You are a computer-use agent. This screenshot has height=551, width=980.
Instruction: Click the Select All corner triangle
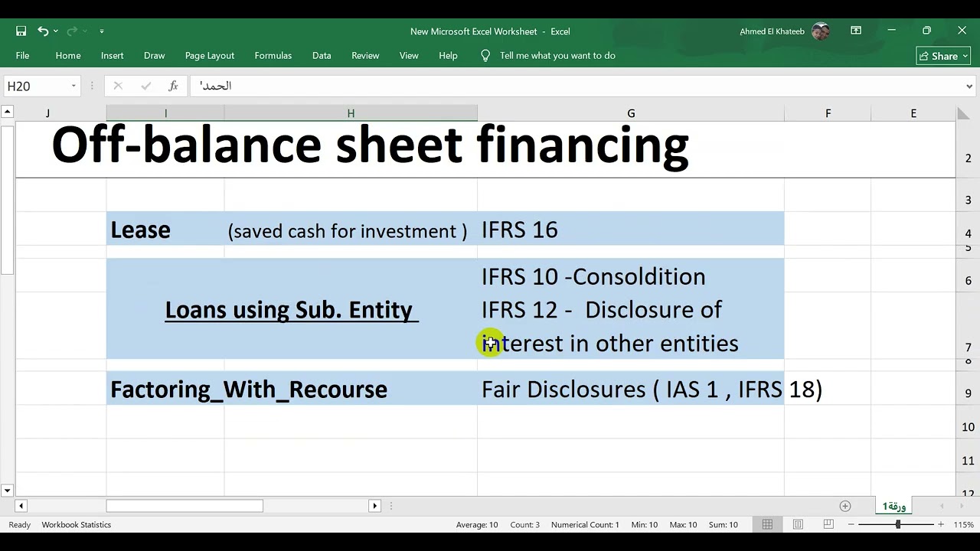tap(963, 114)
